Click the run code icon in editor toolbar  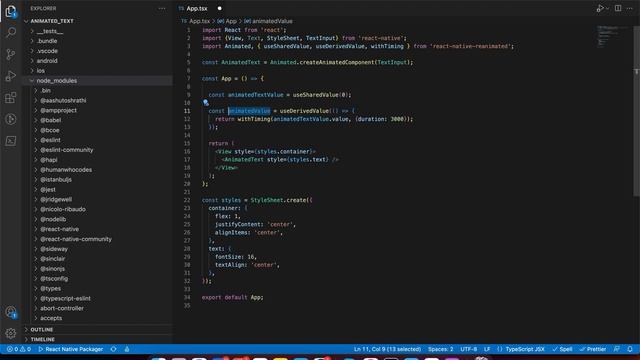point(600,8)
